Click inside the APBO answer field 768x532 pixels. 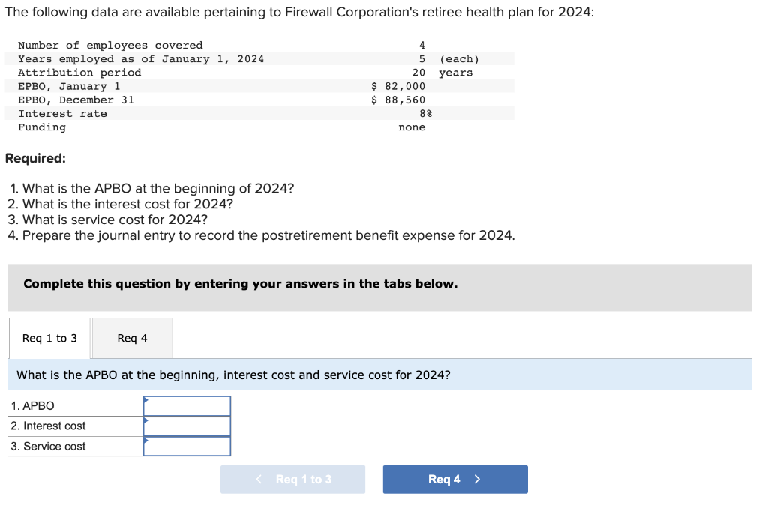pyautogui.click(x=189, y=405)
